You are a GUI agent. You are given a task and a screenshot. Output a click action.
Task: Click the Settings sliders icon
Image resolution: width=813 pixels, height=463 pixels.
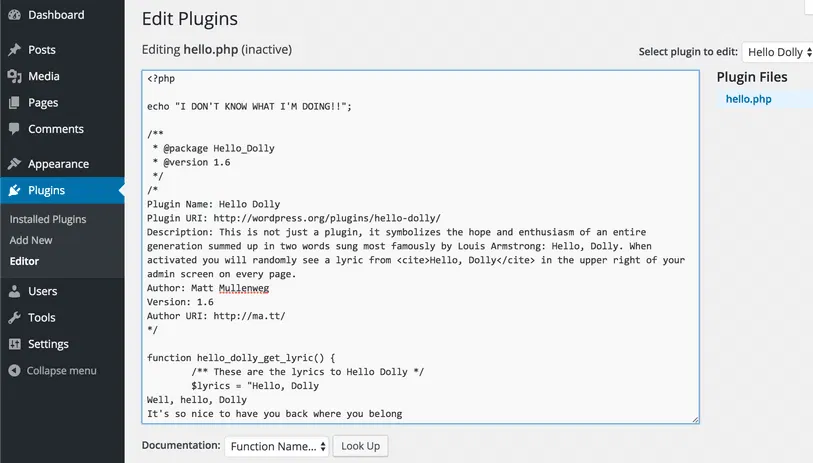(x=15, y=344)
